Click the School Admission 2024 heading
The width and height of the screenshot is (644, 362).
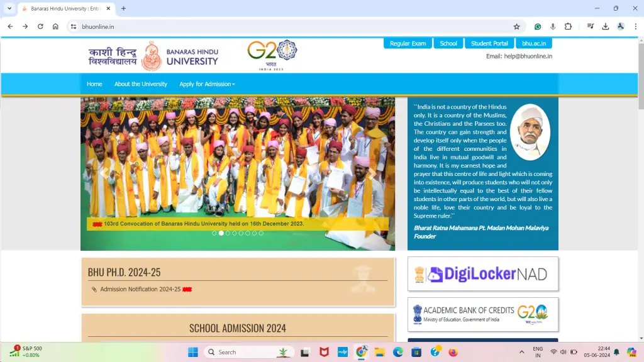[x=237, y=328]
